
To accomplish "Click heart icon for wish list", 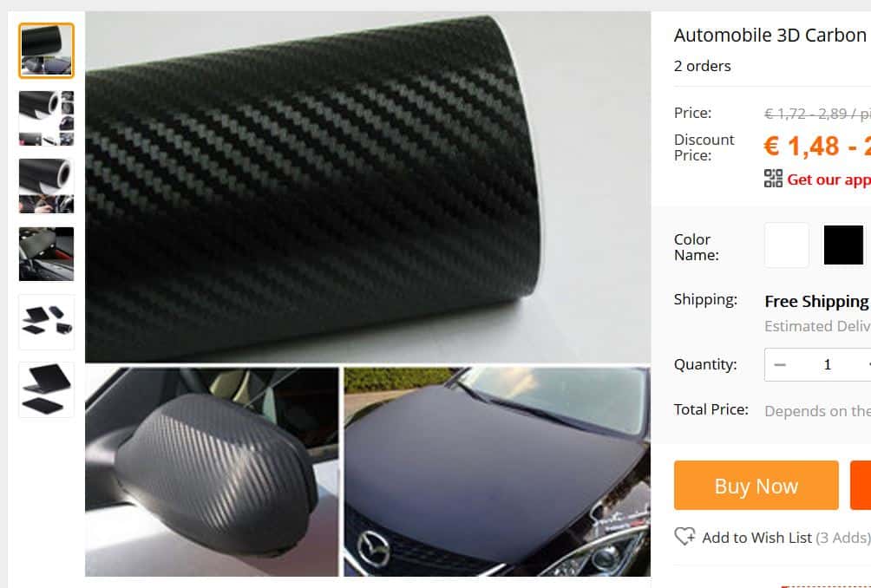I will pyautogui.click(x=684, y=536).
